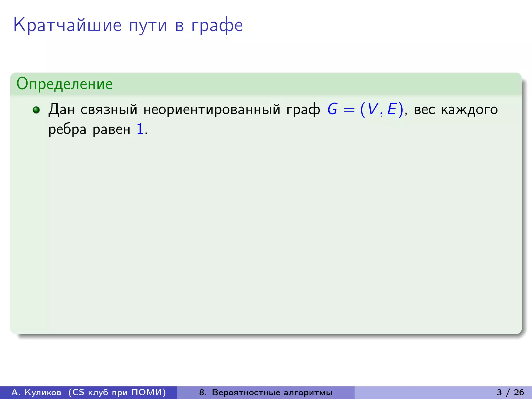The image size is (532, 399).
Task: Click '(CS клуб при ПОМИ)' in footer
Action: click(x=117, y=392)
